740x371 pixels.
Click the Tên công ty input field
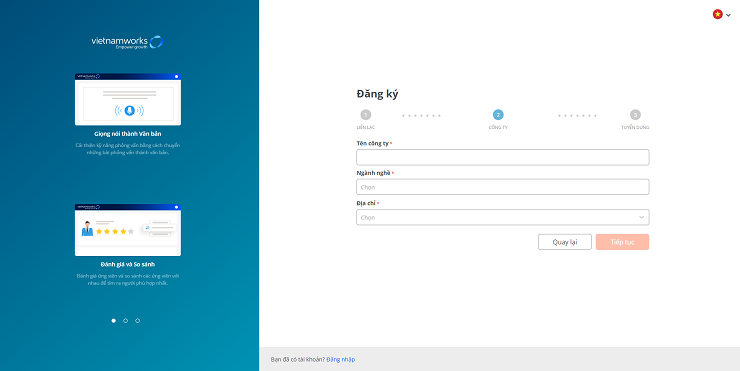tap(503, 157)
